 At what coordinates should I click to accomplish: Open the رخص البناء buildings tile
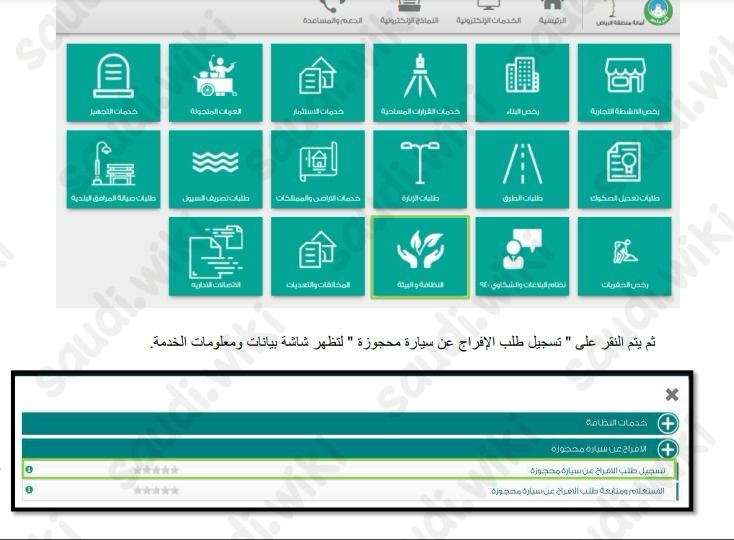(522, 83)
